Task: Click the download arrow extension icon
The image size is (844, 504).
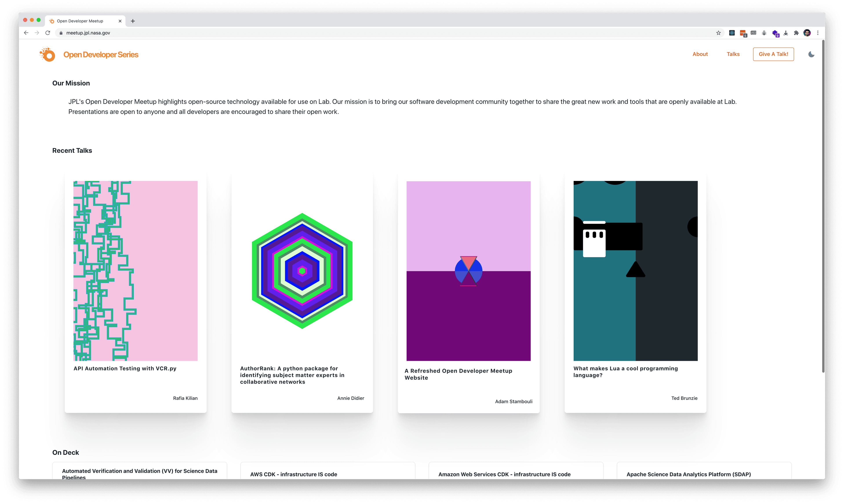Action: tap(786, 33)
